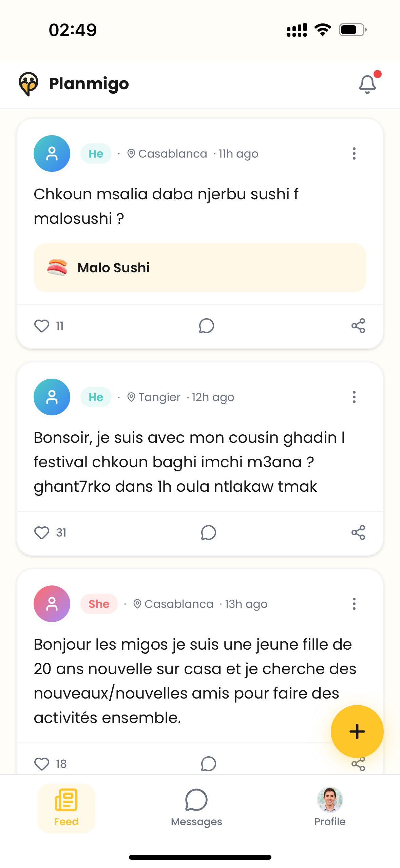Image resolution: width=400 pixels, height=868 pixels.
Task: Toggle like on the Tangier post
Action: 41,532
